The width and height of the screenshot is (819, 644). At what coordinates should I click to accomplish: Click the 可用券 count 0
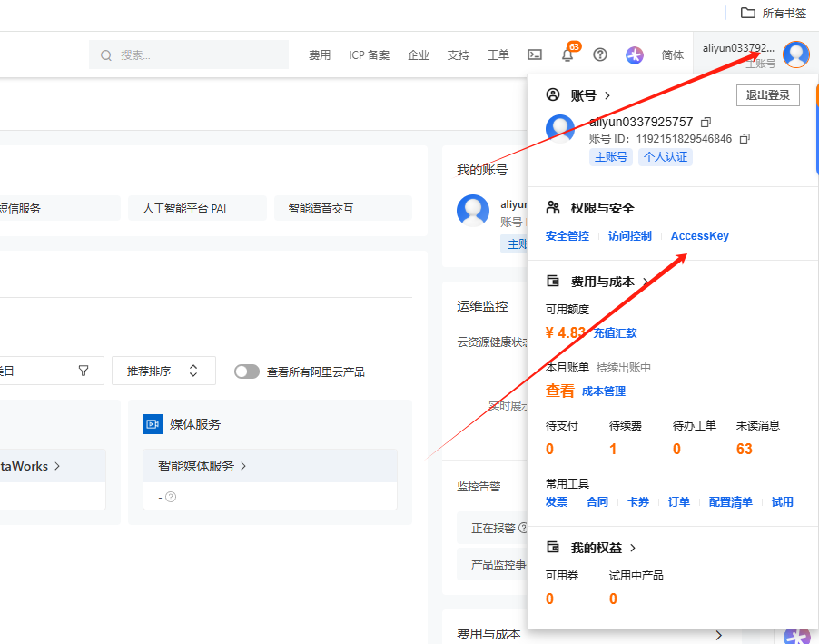pos(549,599)
